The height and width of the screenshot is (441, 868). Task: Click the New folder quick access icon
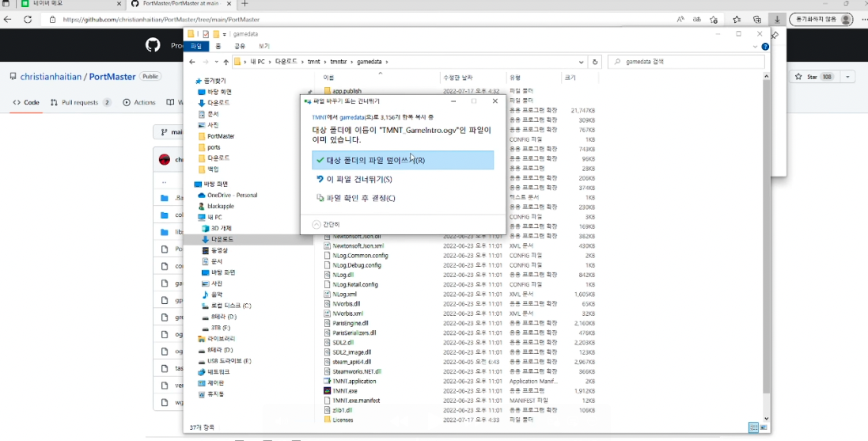point(216,34)
